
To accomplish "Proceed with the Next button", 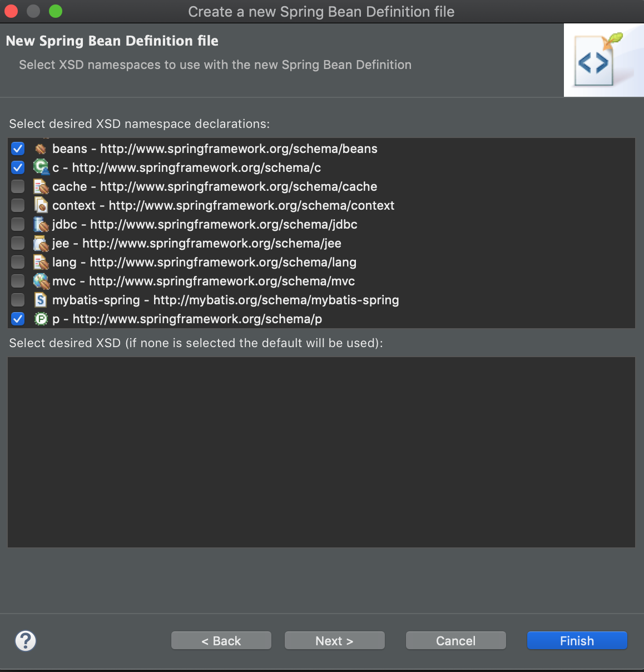I will (x=335, y=641).
